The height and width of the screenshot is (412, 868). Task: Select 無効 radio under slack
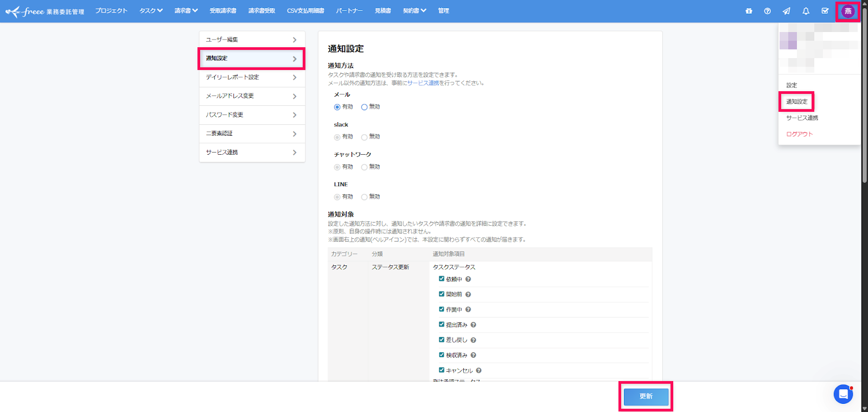click(x=365, y=137)
